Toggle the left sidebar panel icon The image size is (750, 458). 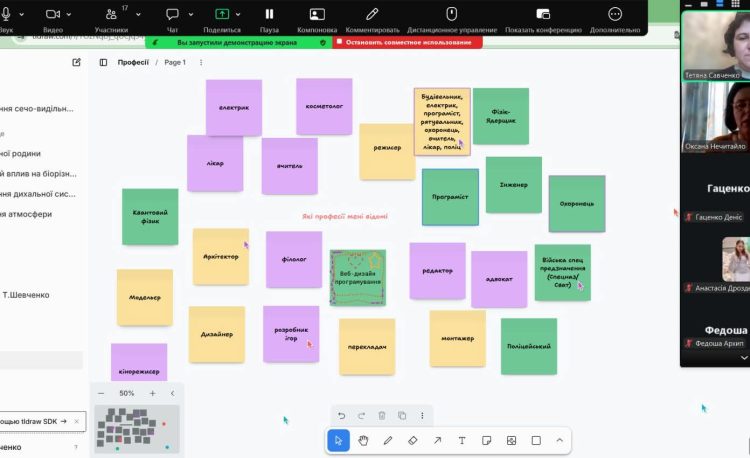click(103, 62)
